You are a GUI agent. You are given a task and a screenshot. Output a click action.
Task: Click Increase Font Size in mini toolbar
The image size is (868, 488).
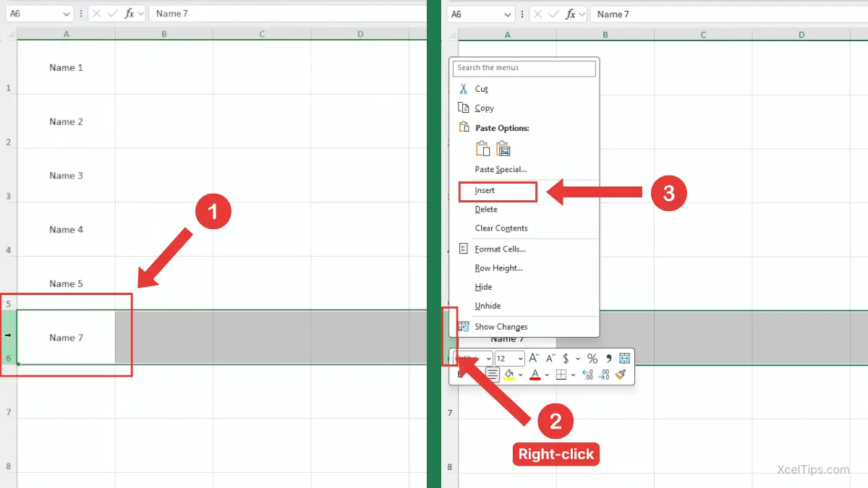[534, 359]
